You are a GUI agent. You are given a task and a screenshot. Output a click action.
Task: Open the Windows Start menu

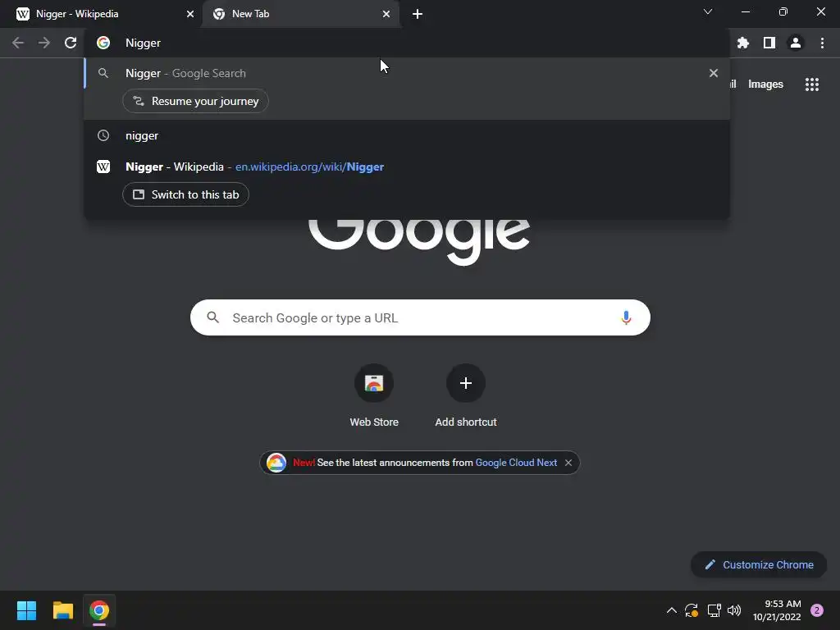pos(26,610)
